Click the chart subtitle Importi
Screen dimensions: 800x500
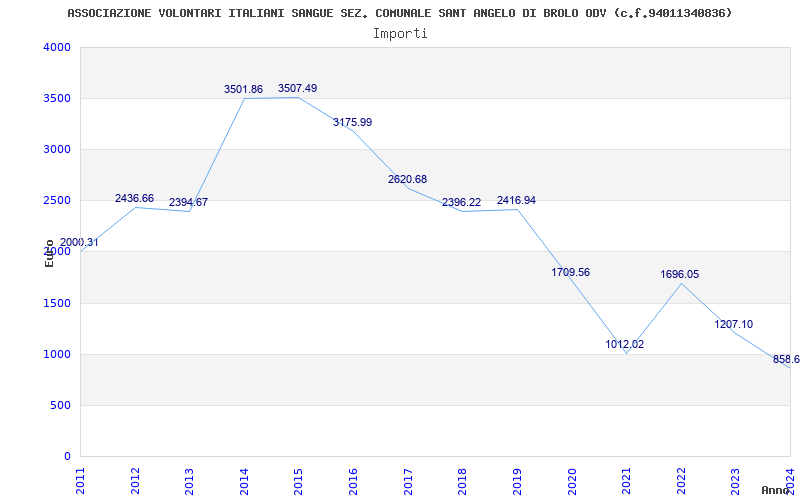click(x=400, y=34)
